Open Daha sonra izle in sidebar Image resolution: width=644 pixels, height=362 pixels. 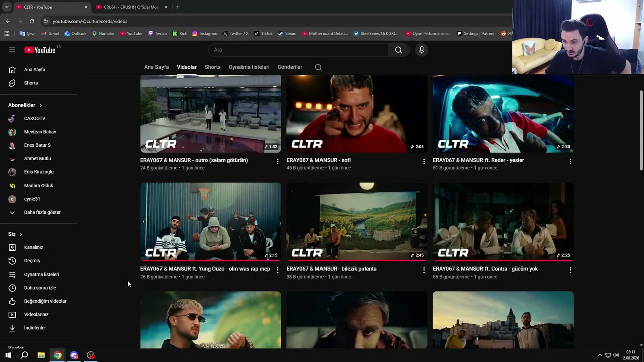click(39, 288)
